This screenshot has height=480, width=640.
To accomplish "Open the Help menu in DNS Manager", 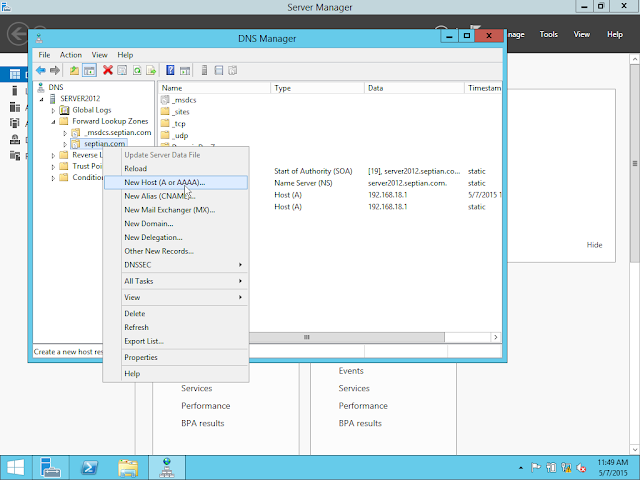I will [125, 55].
